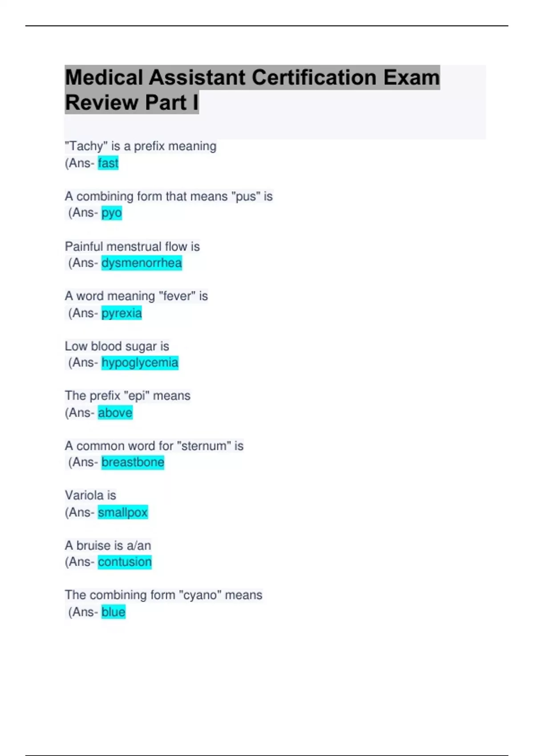Click the 'Low blood sugar is' question
Viewport: 534px width, 756px height.
(117, 346)
